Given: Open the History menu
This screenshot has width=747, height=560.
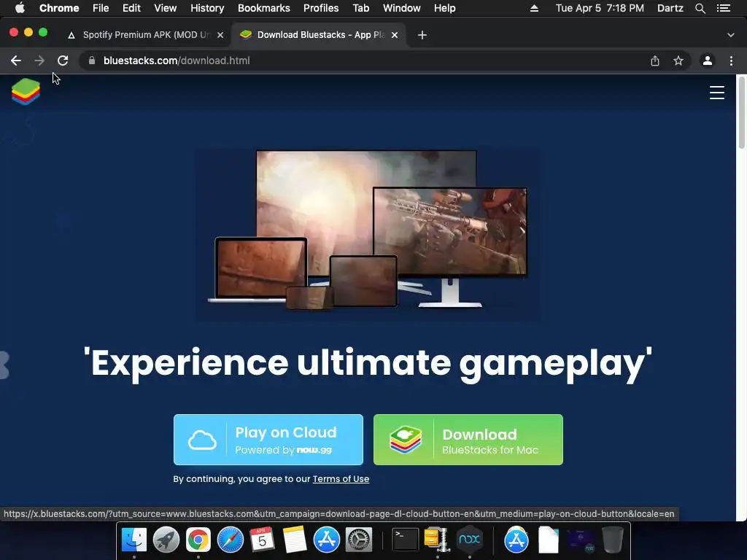Looking at the screenshot, I should coord(207,8).
